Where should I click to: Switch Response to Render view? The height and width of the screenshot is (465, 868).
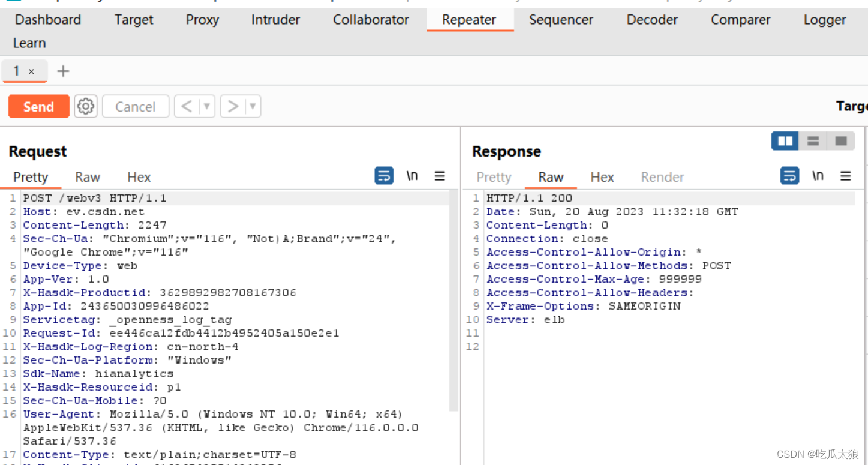(x=662, y=177)
